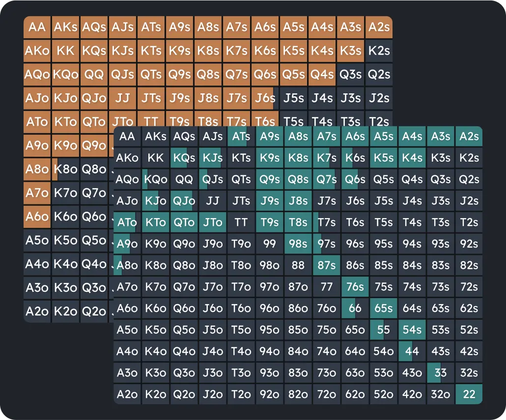
Task: Click the QQ cell in the front grid
Action: [x=184, y=179]
